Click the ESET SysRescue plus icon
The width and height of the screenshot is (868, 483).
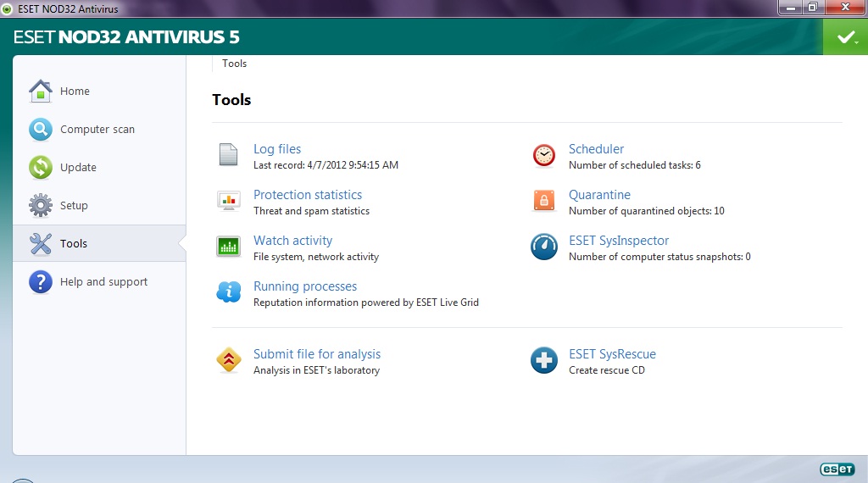point(544,360)
